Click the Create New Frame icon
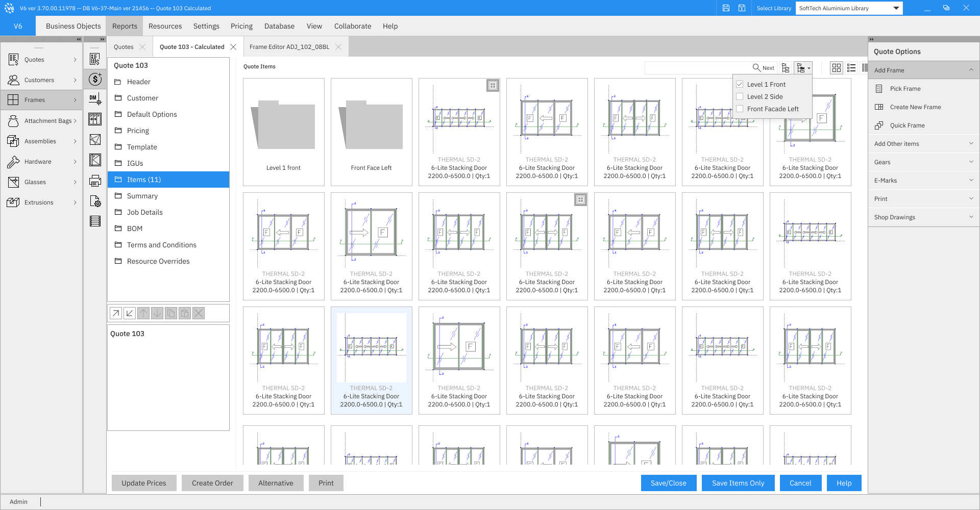 [878, 107]
